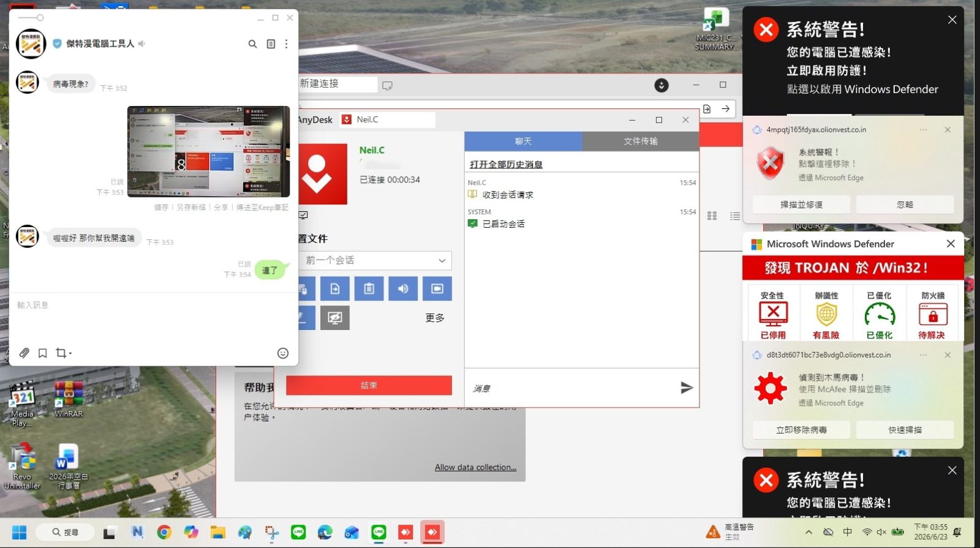980x548 pixels.
Task: Dismiss the d8t3dt6071bc73e8vdg0 notification
Action: [948, 355]
